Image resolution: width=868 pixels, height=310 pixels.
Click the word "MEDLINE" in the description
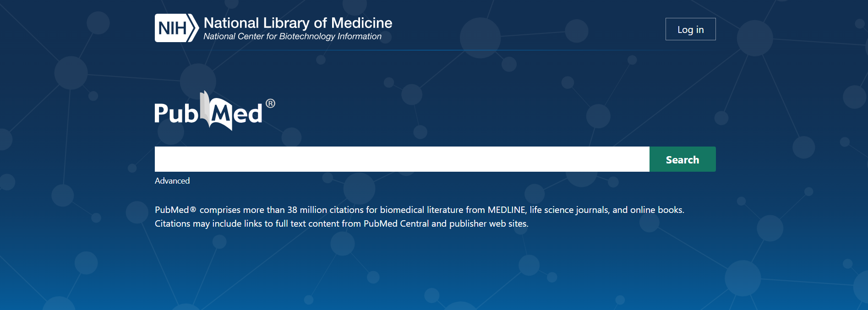[x=506, y=210]
